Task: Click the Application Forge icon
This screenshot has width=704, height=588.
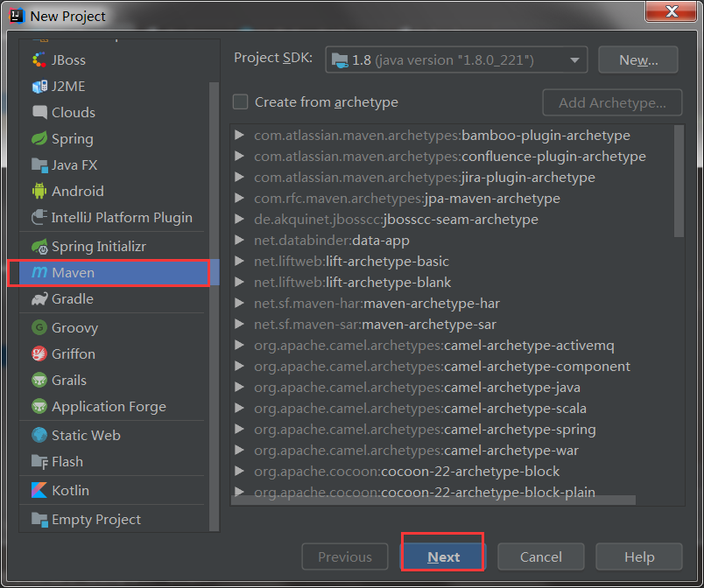Action: click(39, 406)
